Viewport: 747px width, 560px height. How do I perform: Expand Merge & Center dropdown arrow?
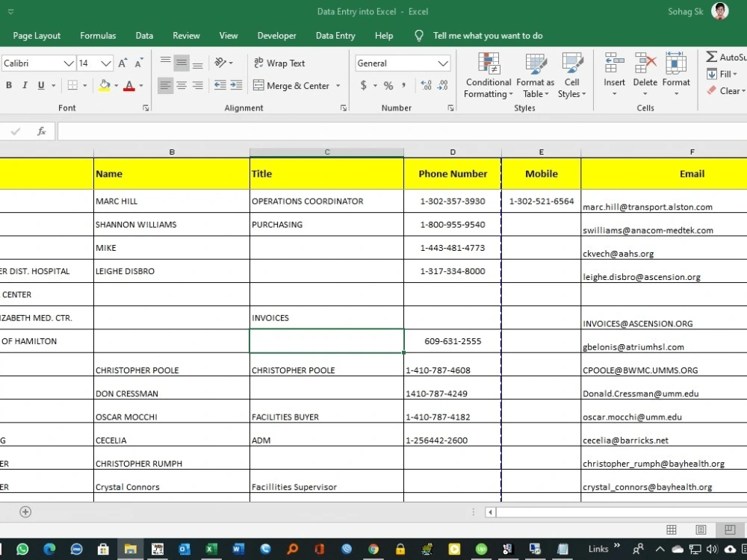[338, 86]
